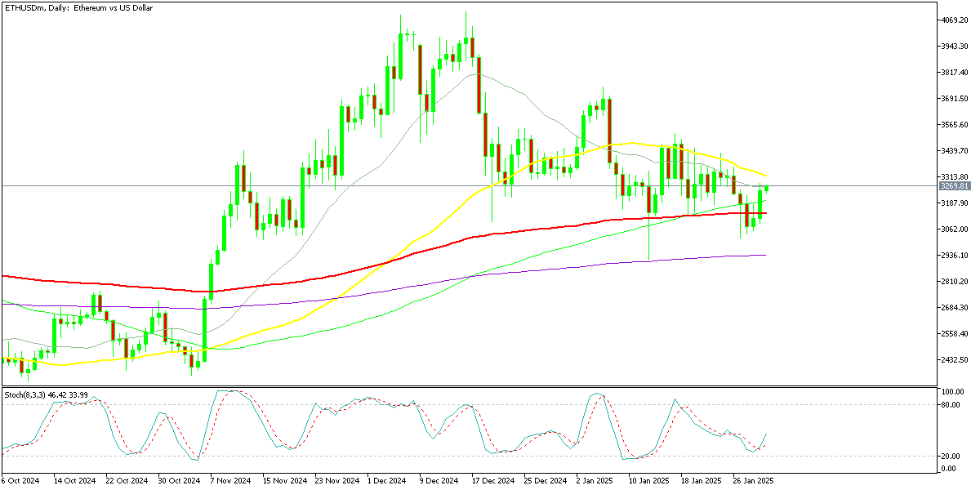Click the 14 Oct 2024 date label
Viewport: 980px width, 490px height.
click(x=73, y=481)
